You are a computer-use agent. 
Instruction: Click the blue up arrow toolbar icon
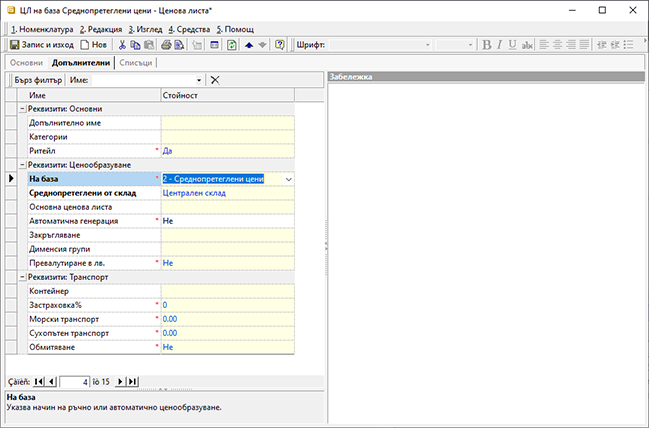[x=248, y=45]
